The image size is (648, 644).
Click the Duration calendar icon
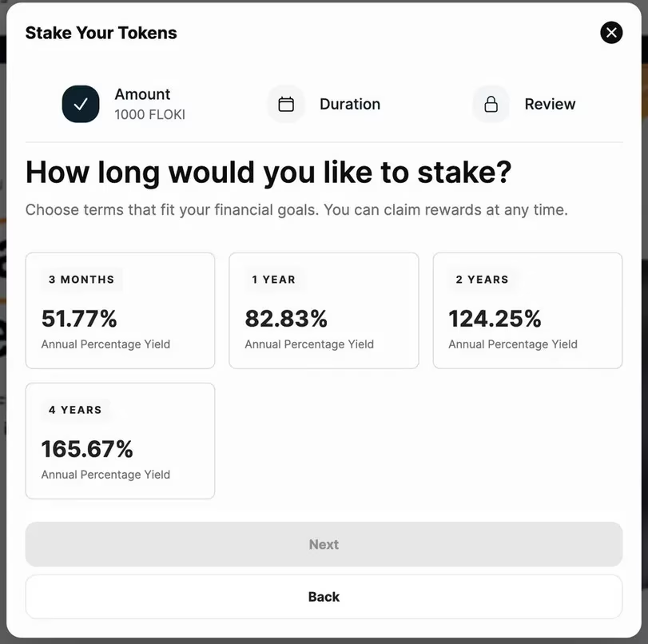(286, 104)
